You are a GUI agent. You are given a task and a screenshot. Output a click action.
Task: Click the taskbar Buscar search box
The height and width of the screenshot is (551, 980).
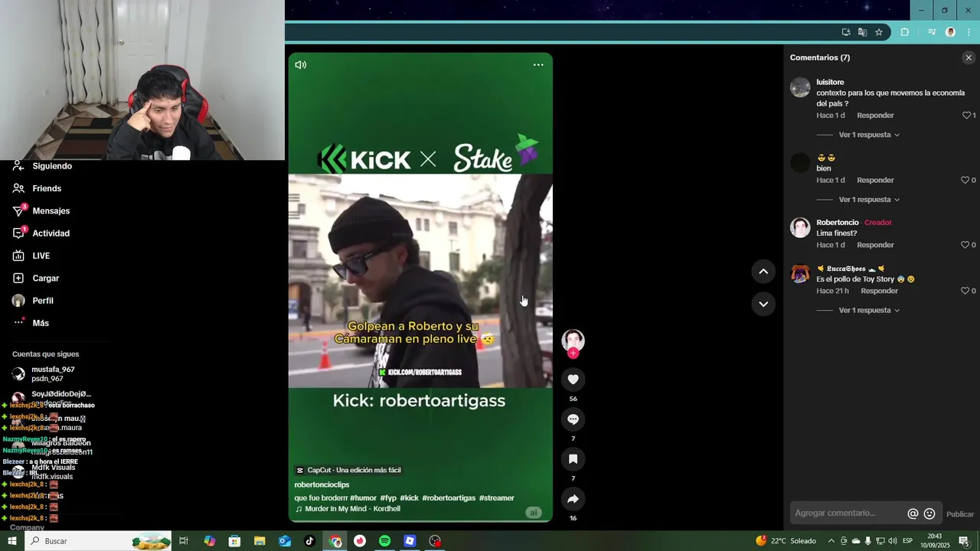click(100, 541)
